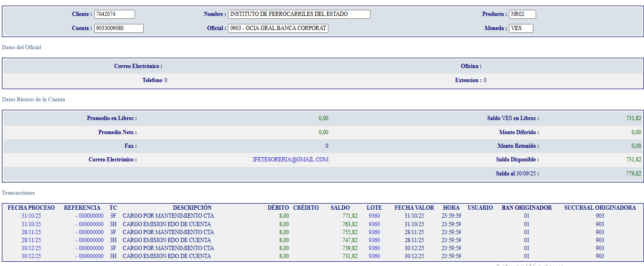Open reference link for 31/10/25 mantenimiento charge

click(91, 216)
